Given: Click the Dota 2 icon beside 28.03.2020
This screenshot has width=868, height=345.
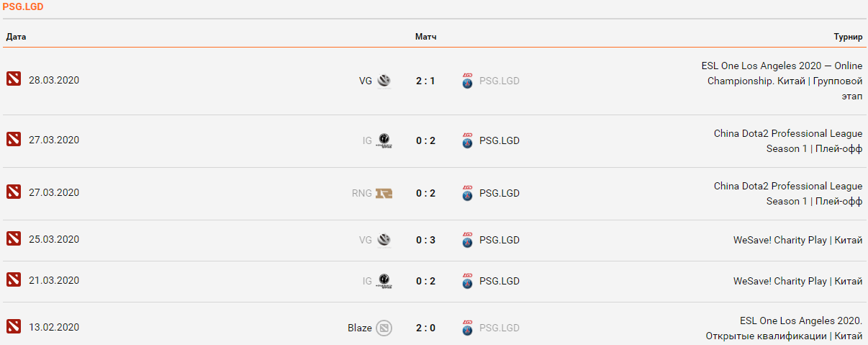Looking at the screenshot, I should [x=14, y=79].
